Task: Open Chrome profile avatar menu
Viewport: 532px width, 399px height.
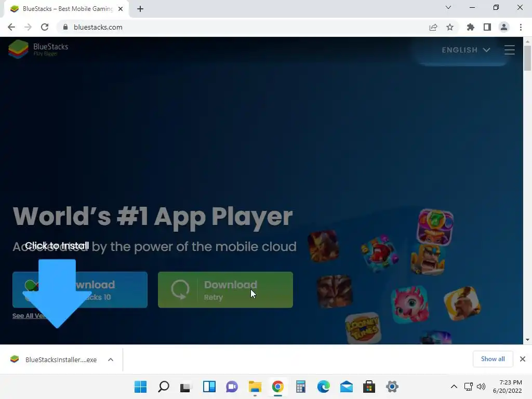Action: [x=504, y=27]
